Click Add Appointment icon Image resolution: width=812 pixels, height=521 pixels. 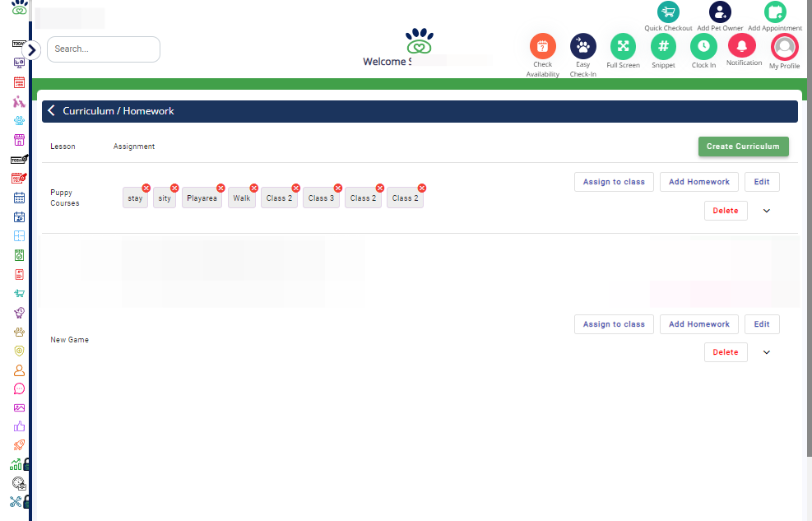click(775, 12)
